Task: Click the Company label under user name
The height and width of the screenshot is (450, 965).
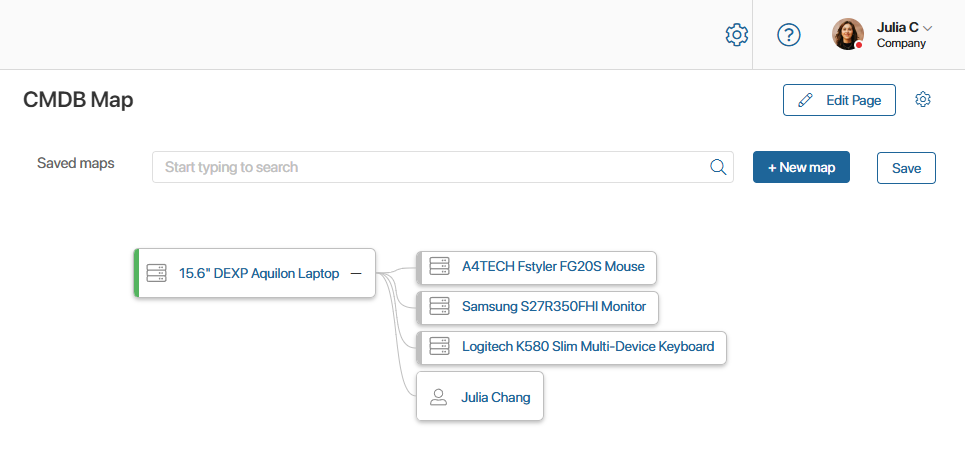Action: (901, 44)
